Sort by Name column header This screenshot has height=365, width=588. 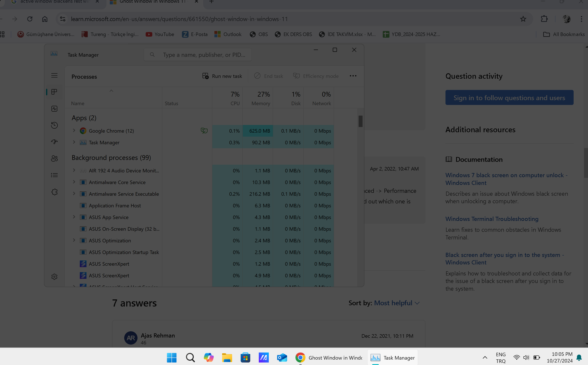pos(114,98)
